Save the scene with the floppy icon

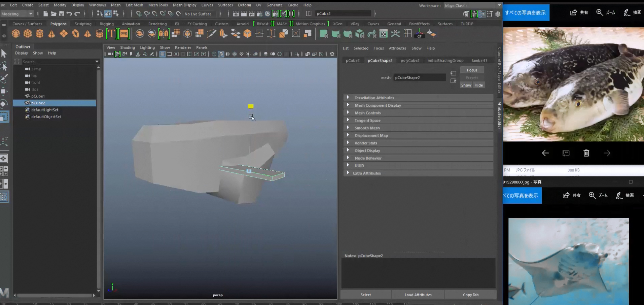click(x=61, y=14)
